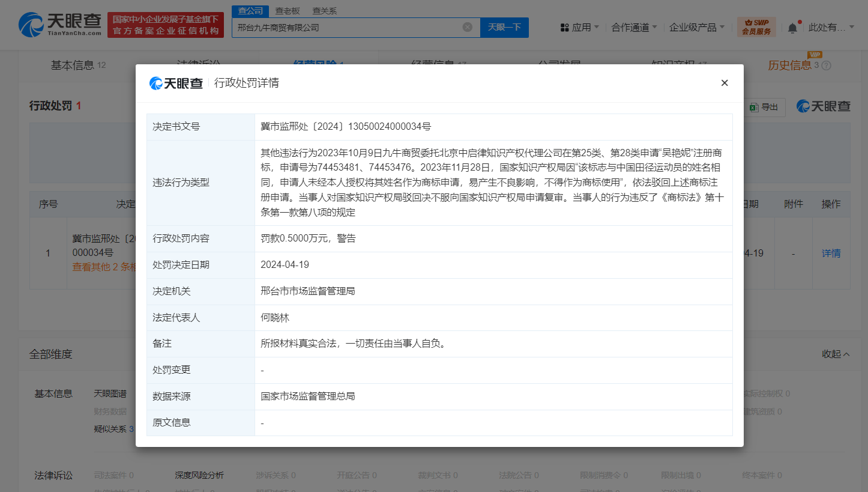Screen dimensions: 868x492
Task: Click the 操作 column header
Action: click(x=831, y=204)
